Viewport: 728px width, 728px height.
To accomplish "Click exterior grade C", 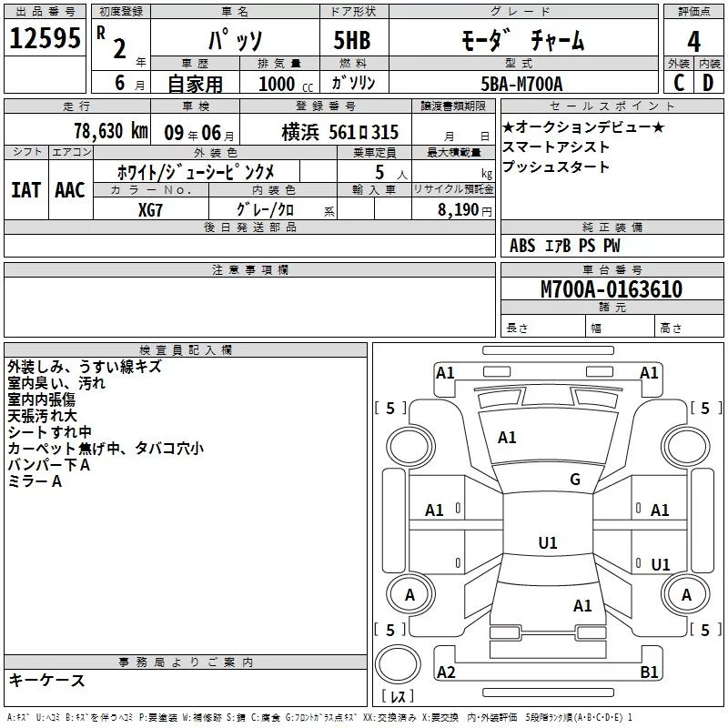I will pos(679,83).
